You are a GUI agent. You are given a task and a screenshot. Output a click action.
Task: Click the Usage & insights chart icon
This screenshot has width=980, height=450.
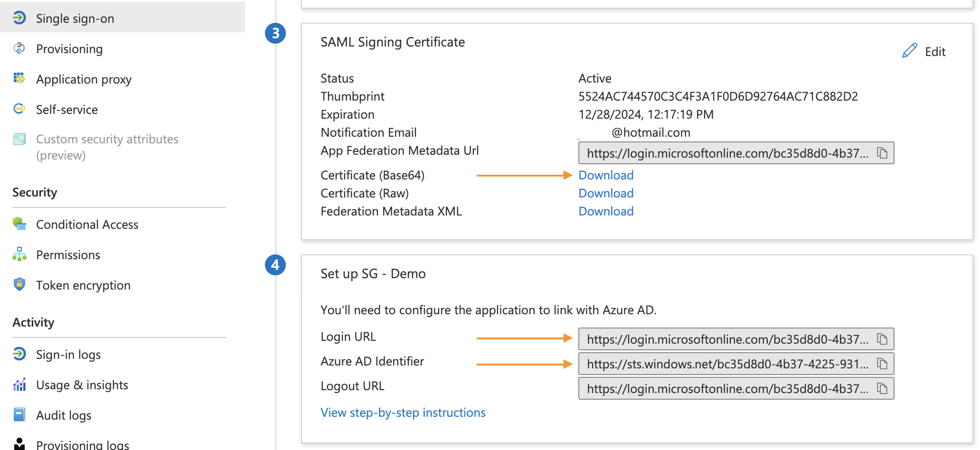[x=19, y=384]
